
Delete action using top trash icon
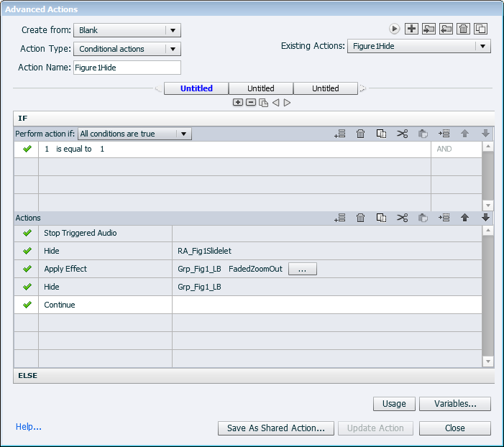464,29
